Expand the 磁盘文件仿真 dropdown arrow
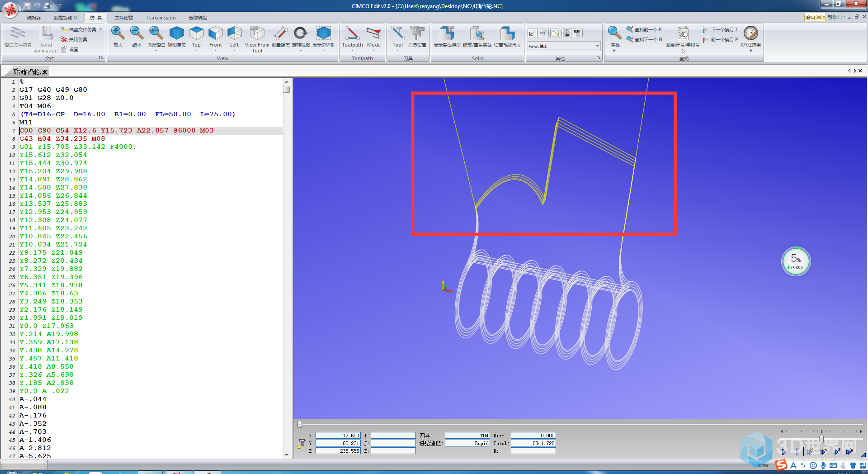This screenshot has width=868, height=474. click(100, 29)
